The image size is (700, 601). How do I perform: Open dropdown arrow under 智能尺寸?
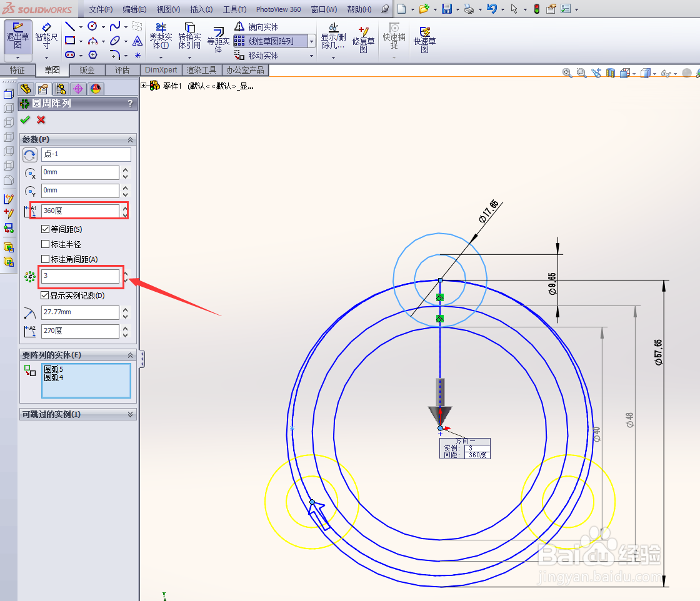pyautogui.click(x=46, y=57)
